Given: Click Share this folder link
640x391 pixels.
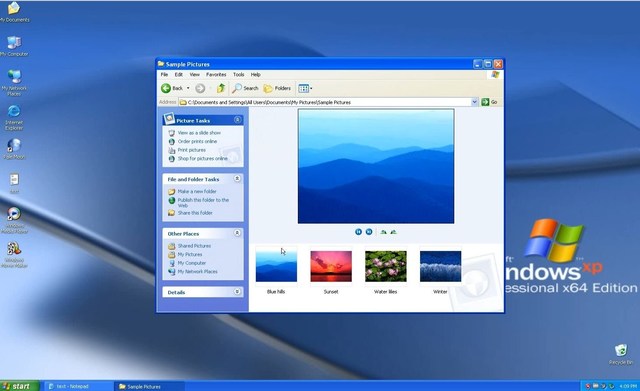Looking at the screenshot, I should (x=195, y=213).
